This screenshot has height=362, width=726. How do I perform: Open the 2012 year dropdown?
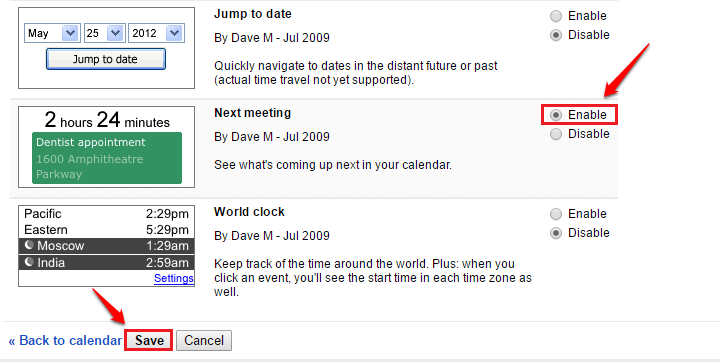(x=156, y=33)
